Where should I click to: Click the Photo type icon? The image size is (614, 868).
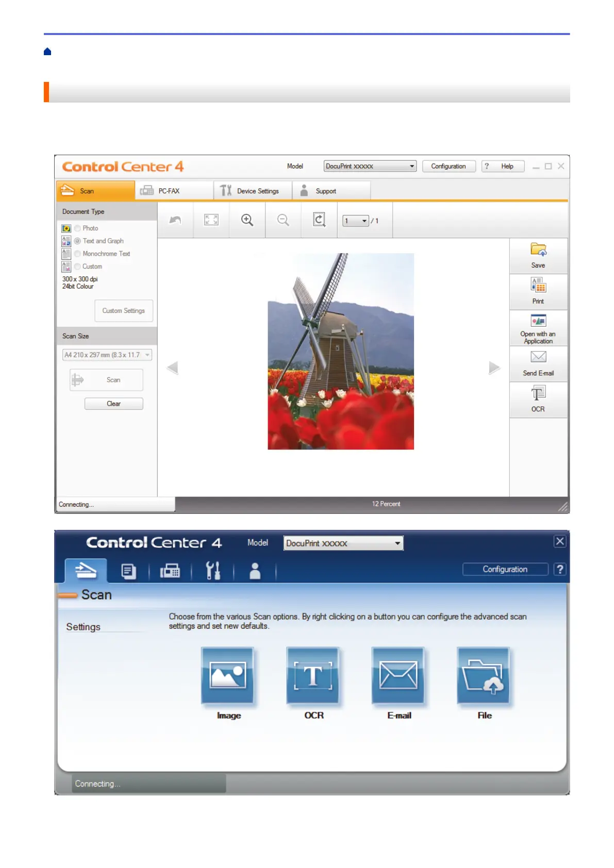pos(66,228)
